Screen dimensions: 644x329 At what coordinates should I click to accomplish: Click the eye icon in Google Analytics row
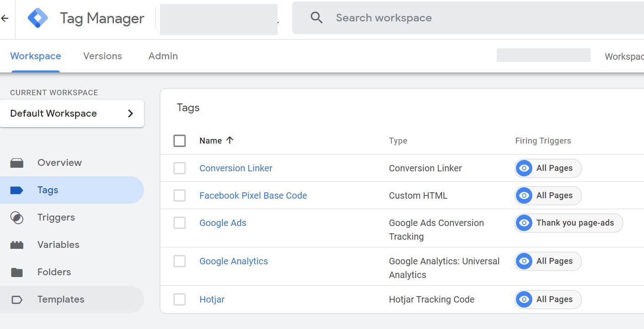(x=524, y=261)
